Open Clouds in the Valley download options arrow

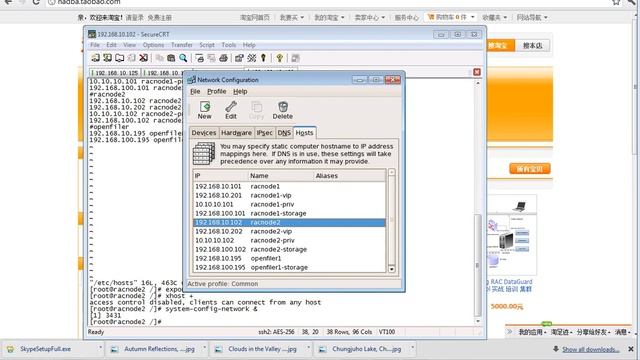[x=308, y=348]
